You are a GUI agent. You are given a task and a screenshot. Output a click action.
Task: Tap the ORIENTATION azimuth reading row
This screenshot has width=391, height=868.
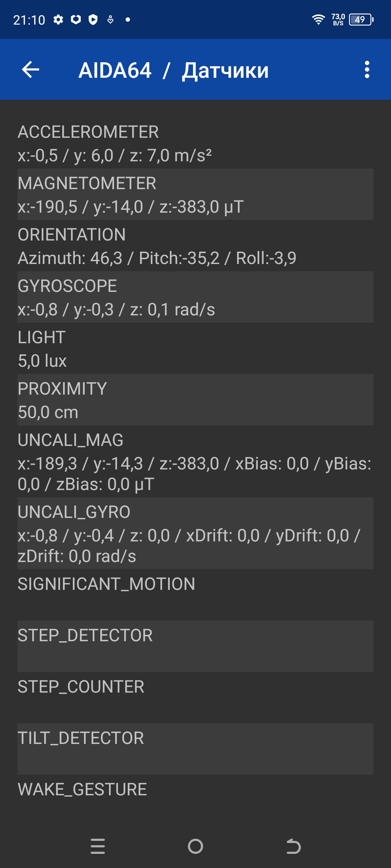(195, 246)
